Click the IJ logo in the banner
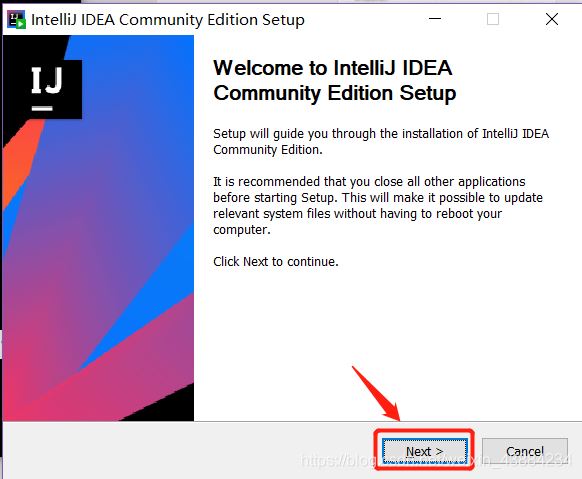582x479 pixels. [47, 88]
